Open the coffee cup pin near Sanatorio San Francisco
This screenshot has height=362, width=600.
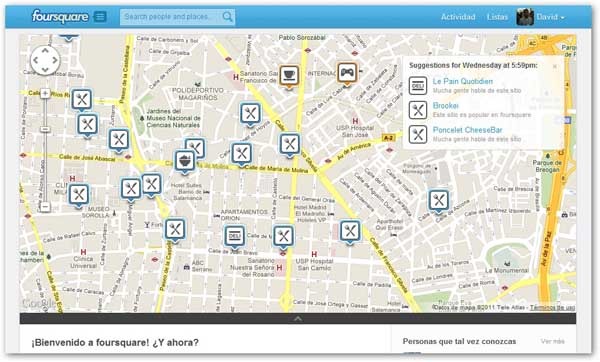click(x=289, y=75)
